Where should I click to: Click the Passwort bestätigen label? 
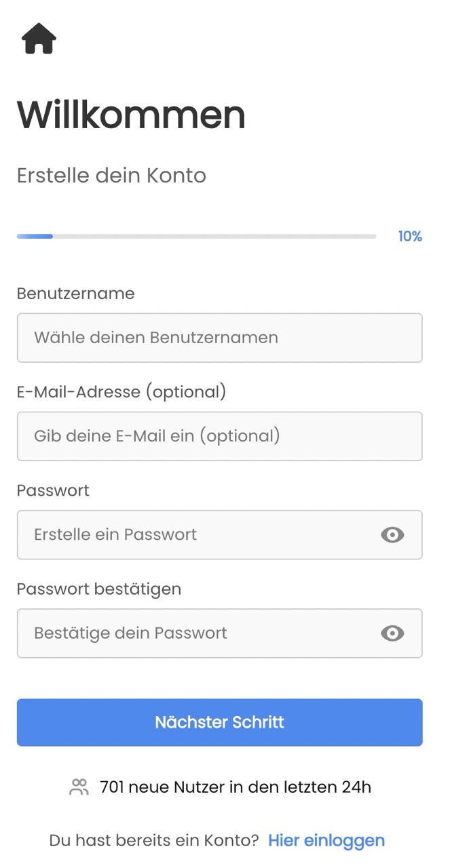[98, 589]
